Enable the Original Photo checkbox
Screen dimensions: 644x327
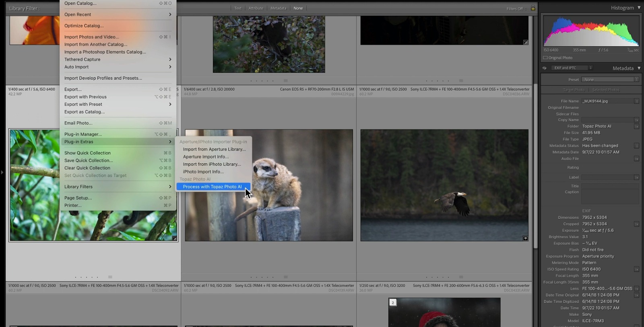545,58
